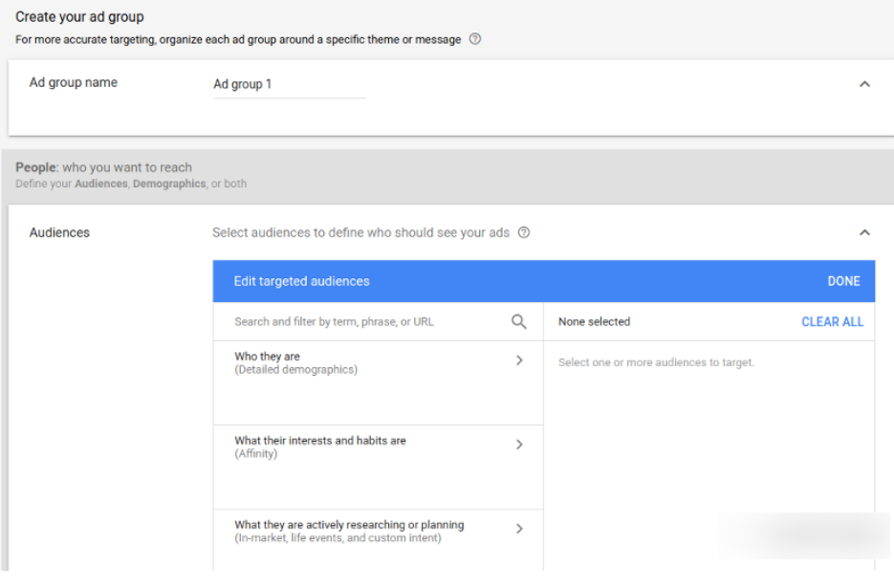Open help icon beside ad group theme description

(x=475, y=39)
